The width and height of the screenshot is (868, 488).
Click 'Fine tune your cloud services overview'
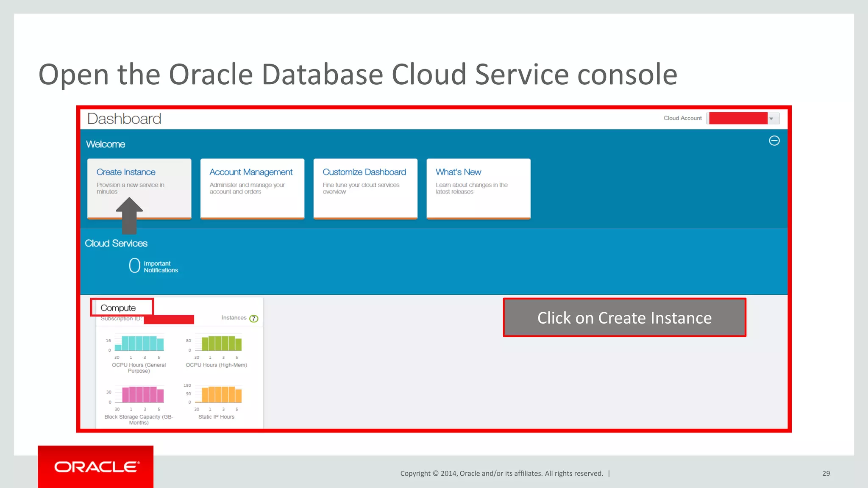(x=361, y=189)
